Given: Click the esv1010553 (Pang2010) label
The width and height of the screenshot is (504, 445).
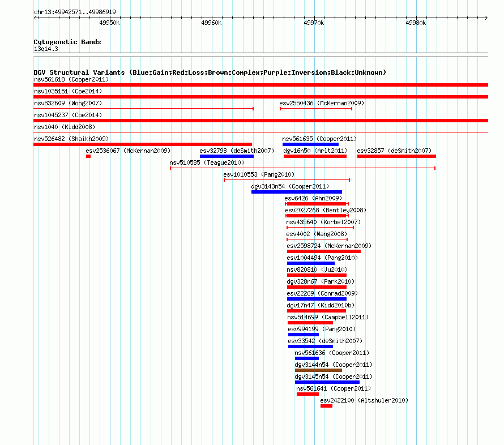Looking at the screenshot, I should (259, 174).
